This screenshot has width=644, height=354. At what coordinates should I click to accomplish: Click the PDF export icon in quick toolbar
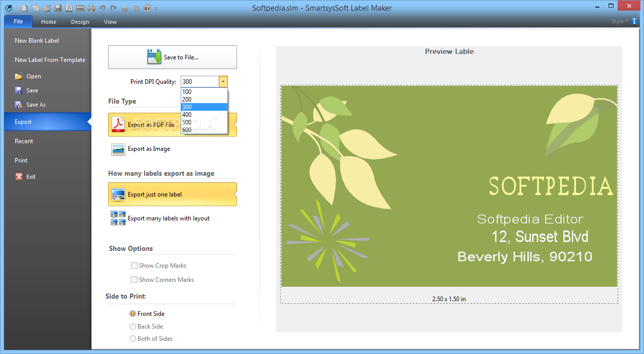click(69, 8)
